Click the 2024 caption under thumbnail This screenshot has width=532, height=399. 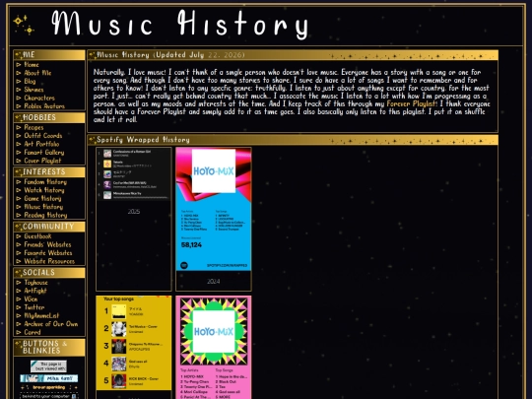click(x=214, y=281)
